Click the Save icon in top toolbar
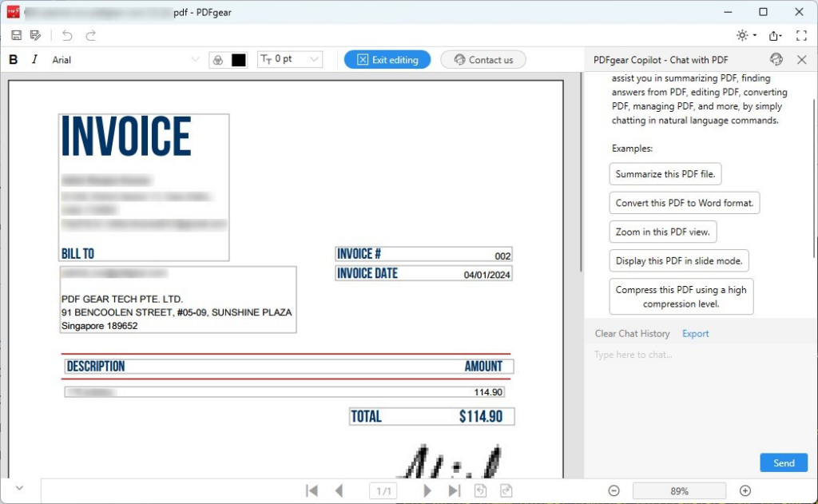Screen dimensions: 818x504 tap(16, 35)
